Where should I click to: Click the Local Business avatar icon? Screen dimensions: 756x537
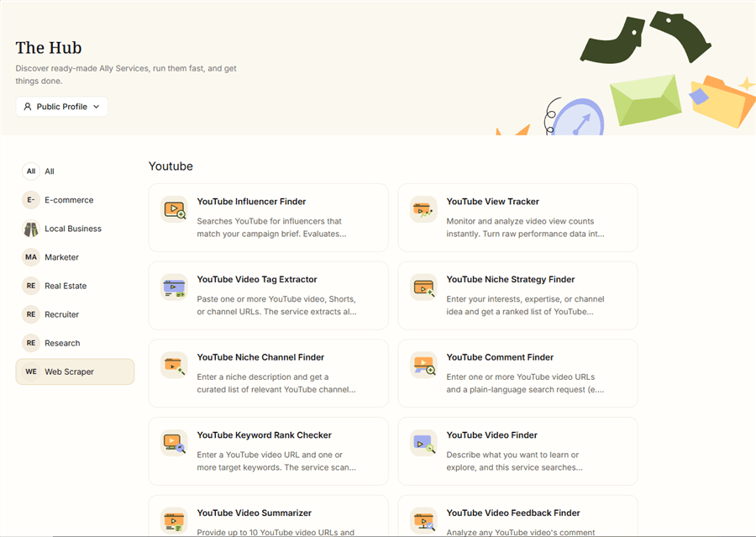click(x=31, y=229)
